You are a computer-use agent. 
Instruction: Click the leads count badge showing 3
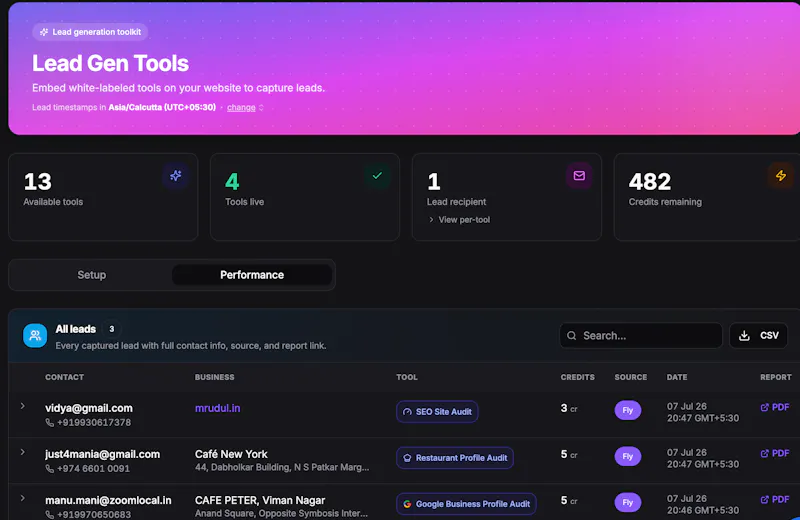tap(112, 329)
